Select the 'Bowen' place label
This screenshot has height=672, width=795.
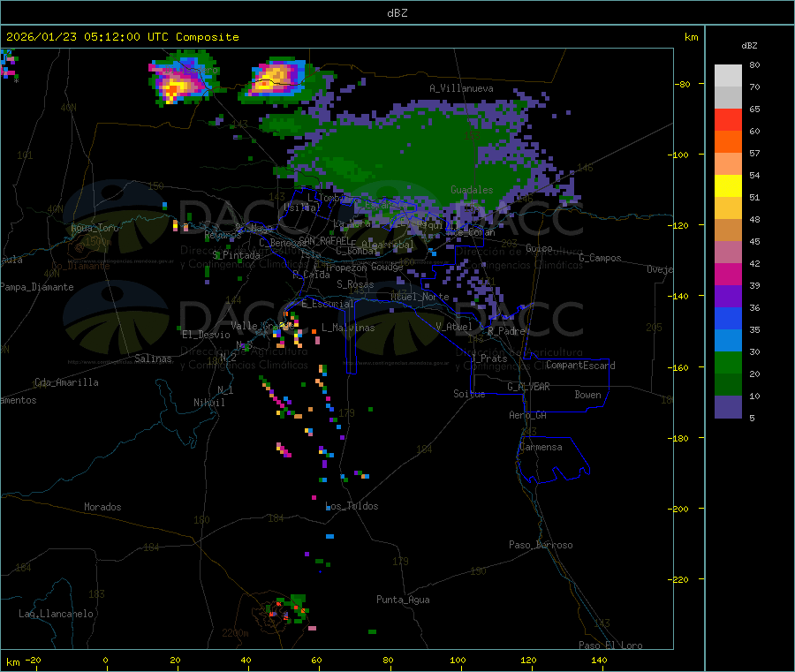(x=587, y=395)
